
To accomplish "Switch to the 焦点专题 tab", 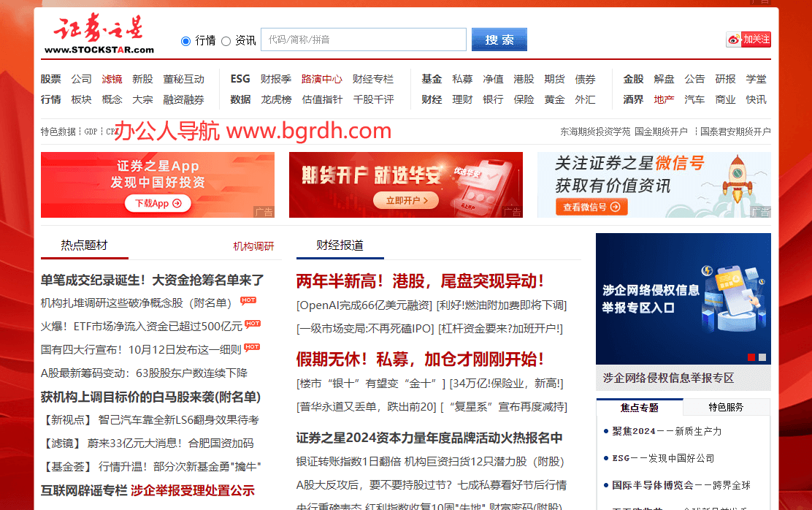I will 640,407.
